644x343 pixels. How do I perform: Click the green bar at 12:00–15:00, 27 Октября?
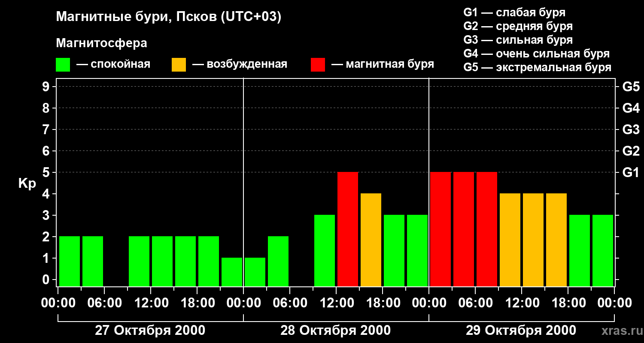pyautogui.click(x=162, y=261)
